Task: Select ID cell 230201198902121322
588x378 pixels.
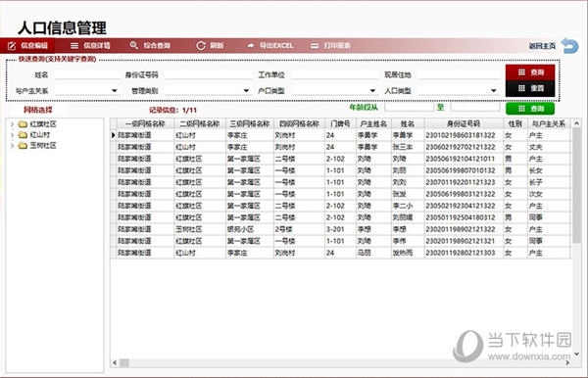Action: click(x=464, y=229)
